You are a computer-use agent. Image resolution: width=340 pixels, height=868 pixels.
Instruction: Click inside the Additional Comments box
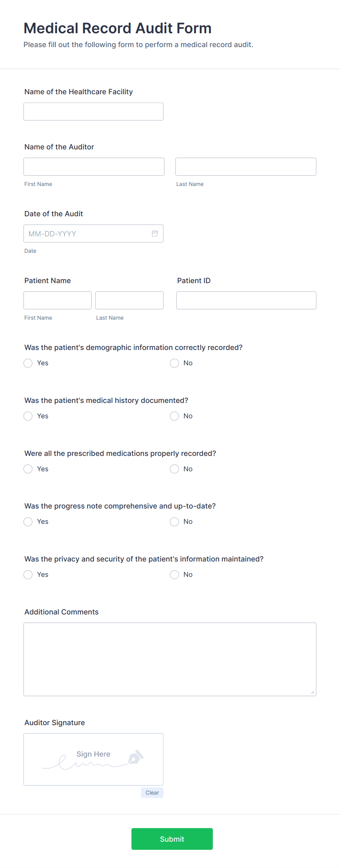pyautogui.click(x=170, y=658)
